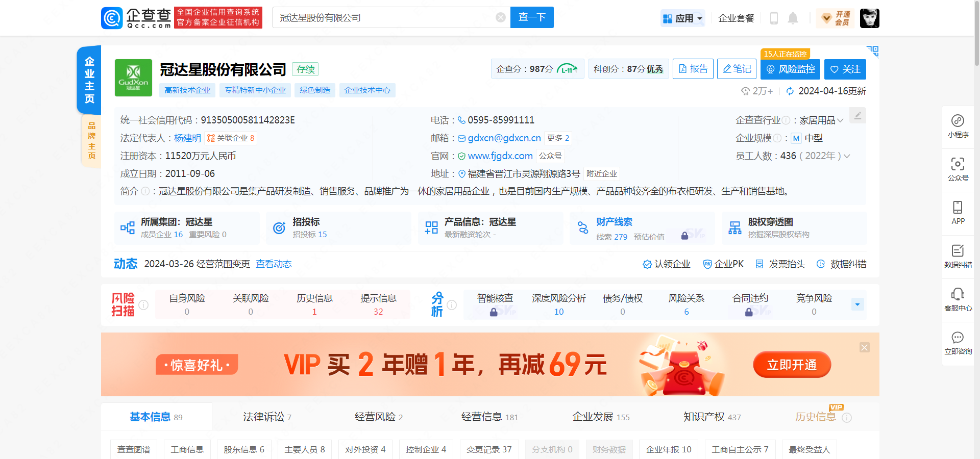
Task: Click 更多 2 emails expander
Action: point(558,138)
